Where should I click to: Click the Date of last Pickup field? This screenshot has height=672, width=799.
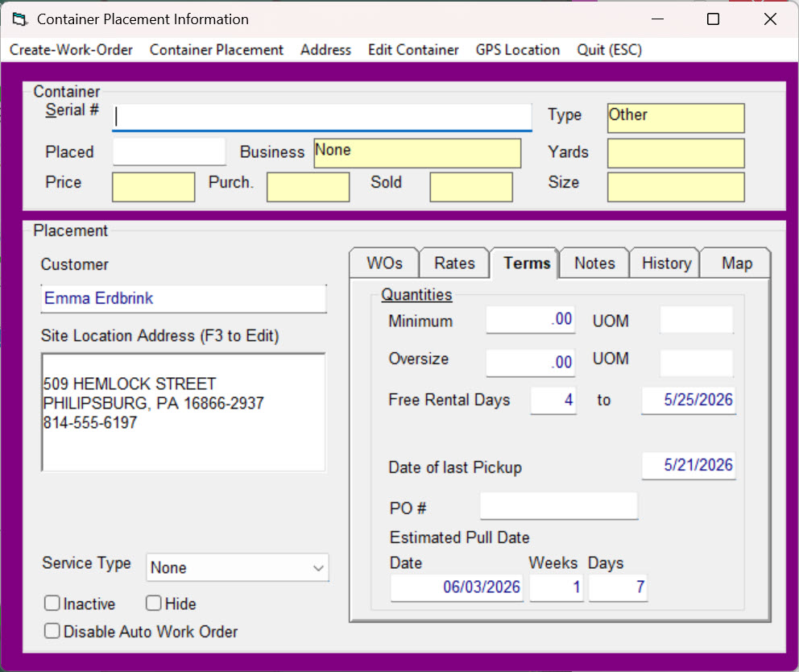[x=689, y=466]
